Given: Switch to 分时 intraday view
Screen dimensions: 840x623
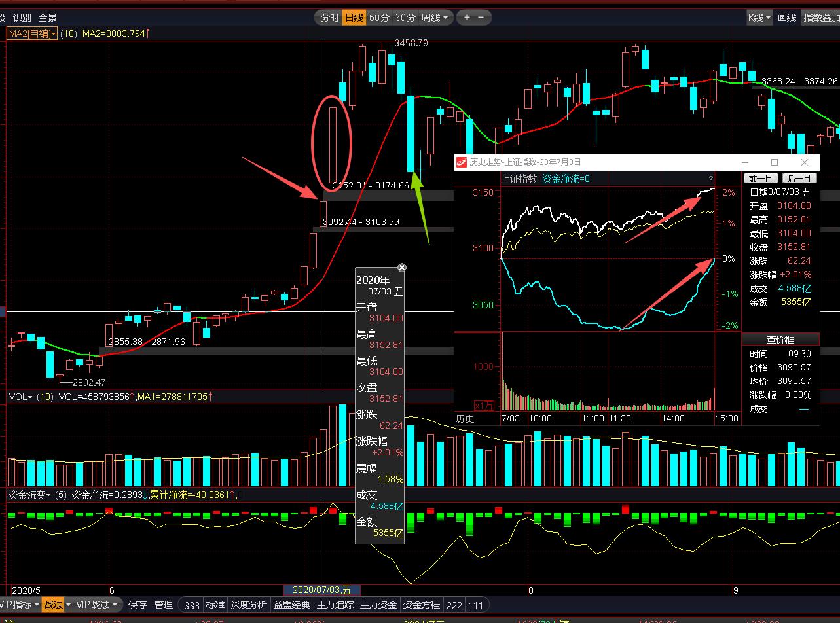Looking at the screenshot, I should pos(329,18).
